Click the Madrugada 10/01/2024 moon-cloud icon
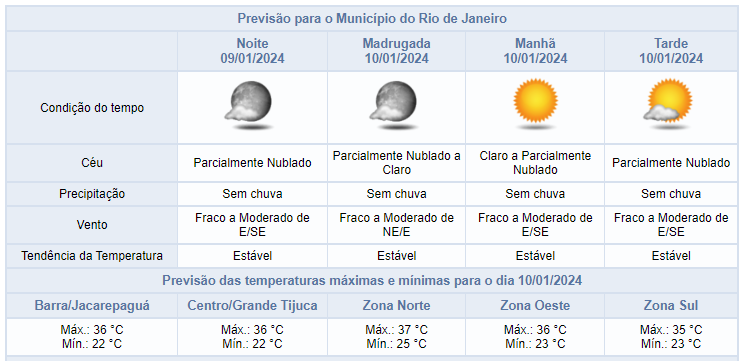This screenshot has height=361, width=743. click(x=394, y=105)
